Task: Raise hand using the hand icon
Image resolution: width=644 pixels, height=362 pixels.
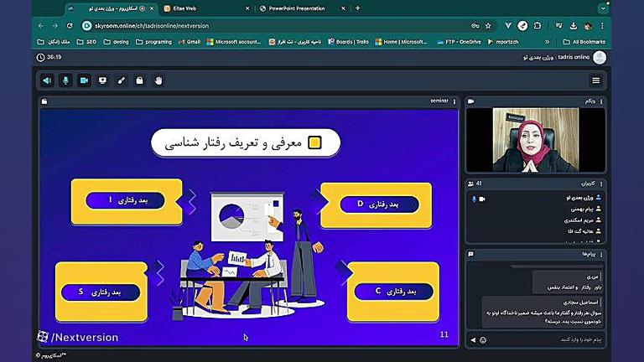Action: tap(158, 80)
